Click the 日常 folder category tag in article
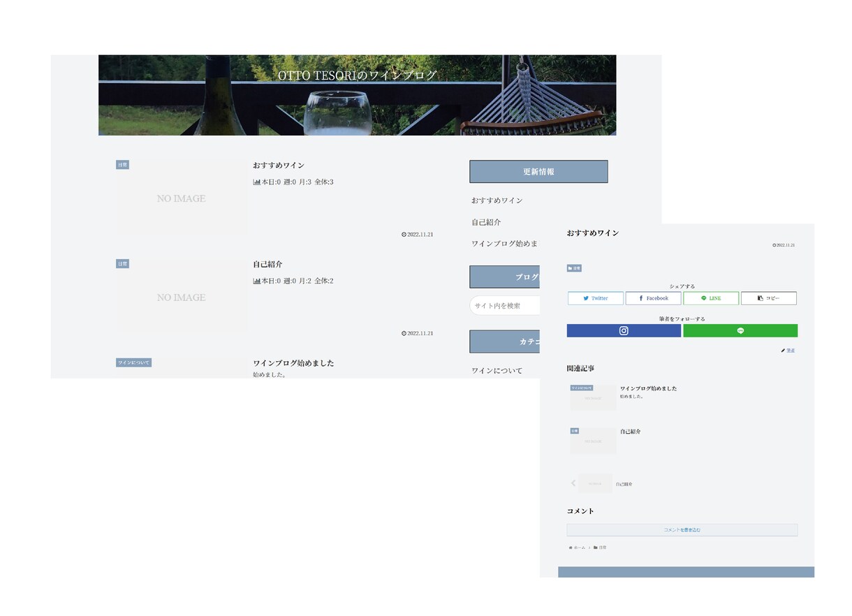This screenshot has width=852, height=616. click(x=574, y=268)
